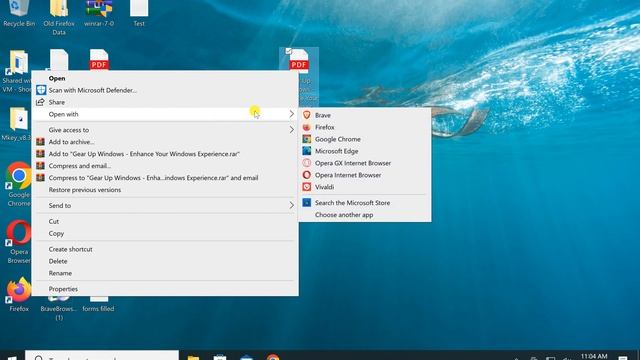Click the Microsoft Store icon in submenu
The width and height of the screenshot is (640, 360).
[x=307, y=202]
